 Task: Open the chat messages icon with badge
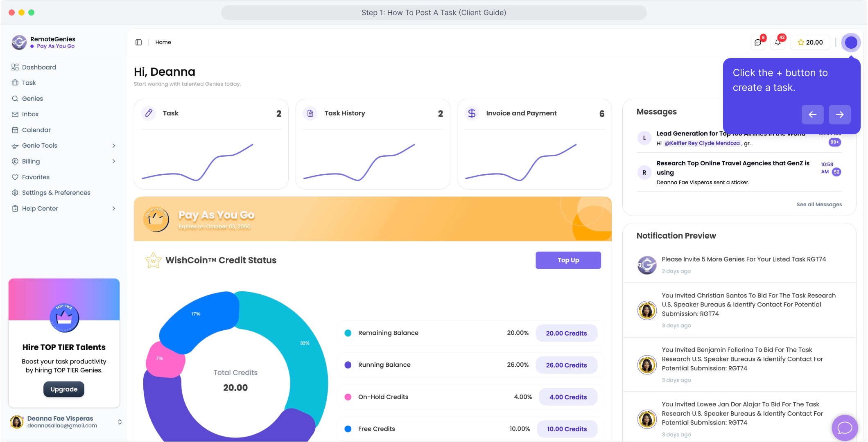758,43
